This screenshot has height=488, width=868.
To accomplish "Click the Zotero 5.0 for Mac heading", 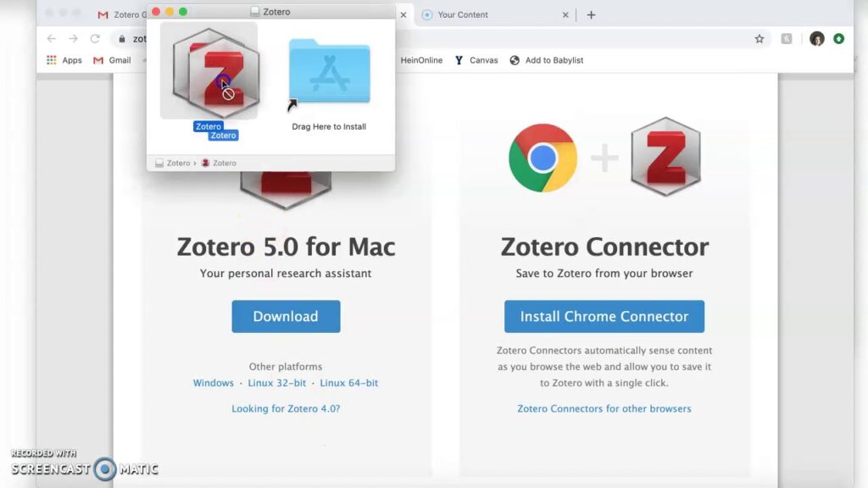I will (287, 247).
